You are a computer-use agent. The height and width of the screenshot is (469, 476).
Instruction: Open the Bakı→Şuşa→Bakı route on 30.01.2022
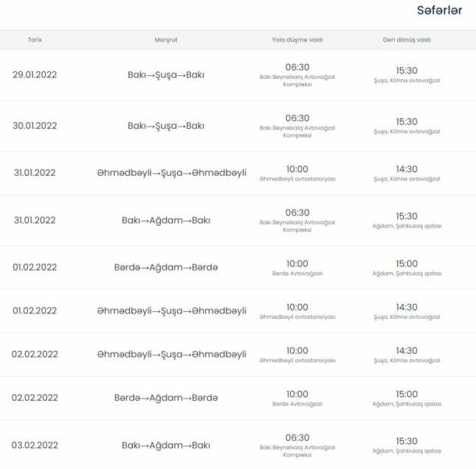pos(166,125)
